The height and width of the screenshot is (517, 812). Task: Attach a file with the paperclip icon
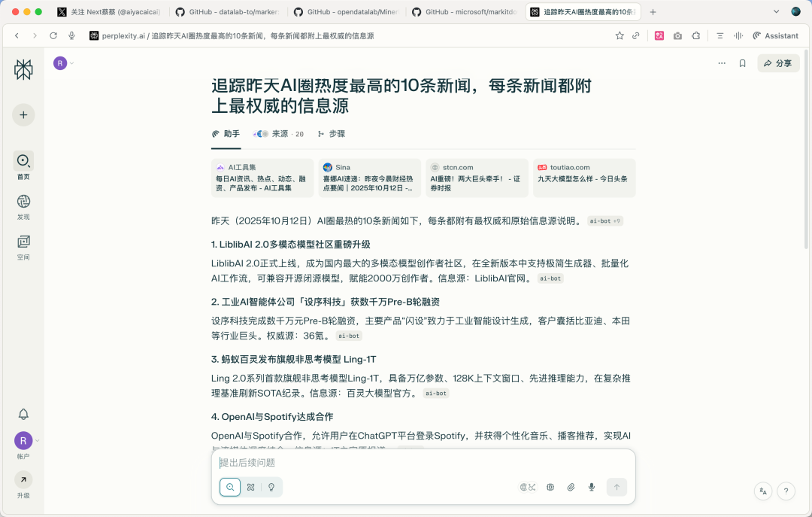(x=571, y=487)
